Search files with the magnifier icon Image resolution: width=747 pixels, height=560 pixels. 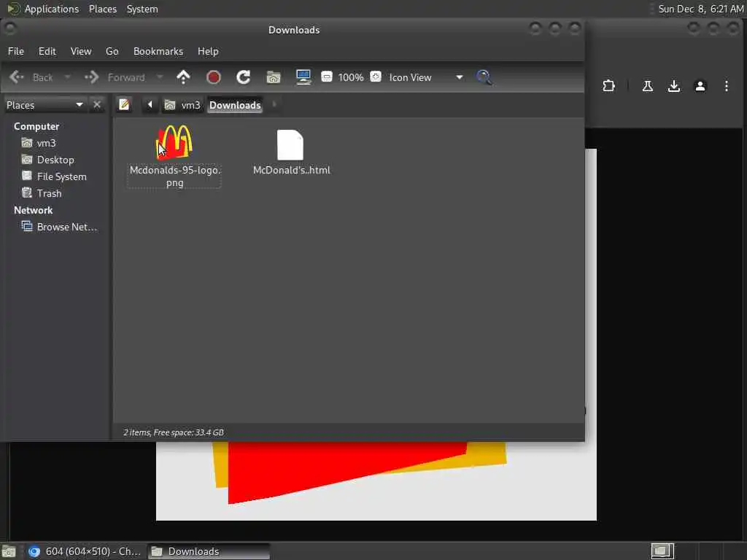pyautogui.click(x=484, y=77)
